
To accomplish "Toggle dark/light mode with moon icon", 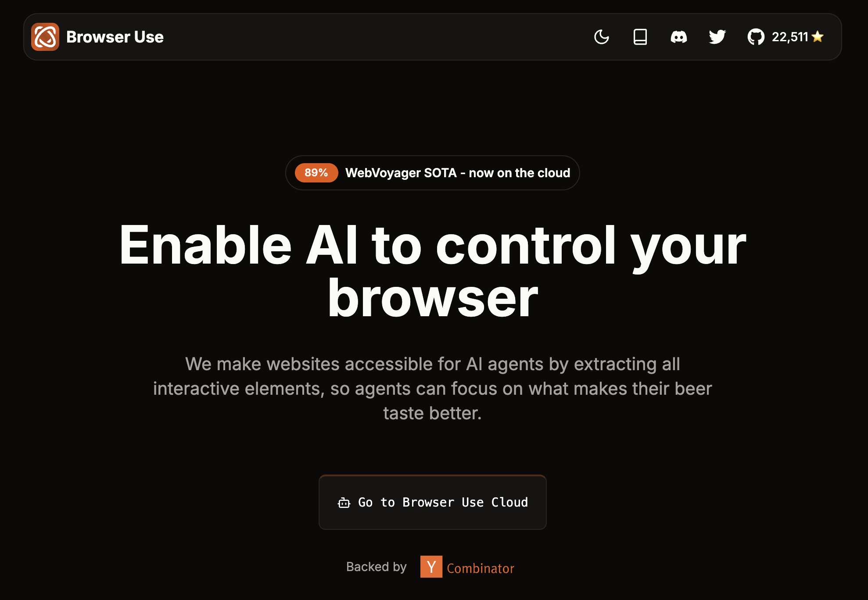I will coord(602,36).
